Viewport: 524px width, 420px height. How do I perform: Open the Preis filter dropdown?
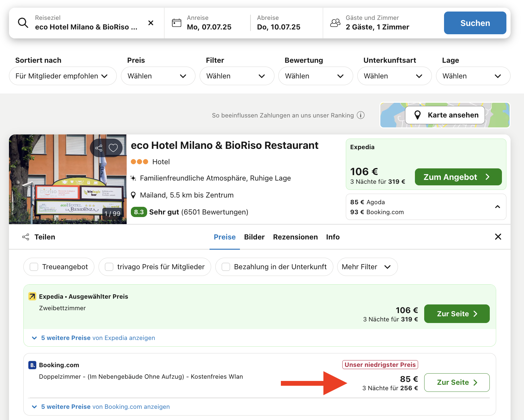158,76
